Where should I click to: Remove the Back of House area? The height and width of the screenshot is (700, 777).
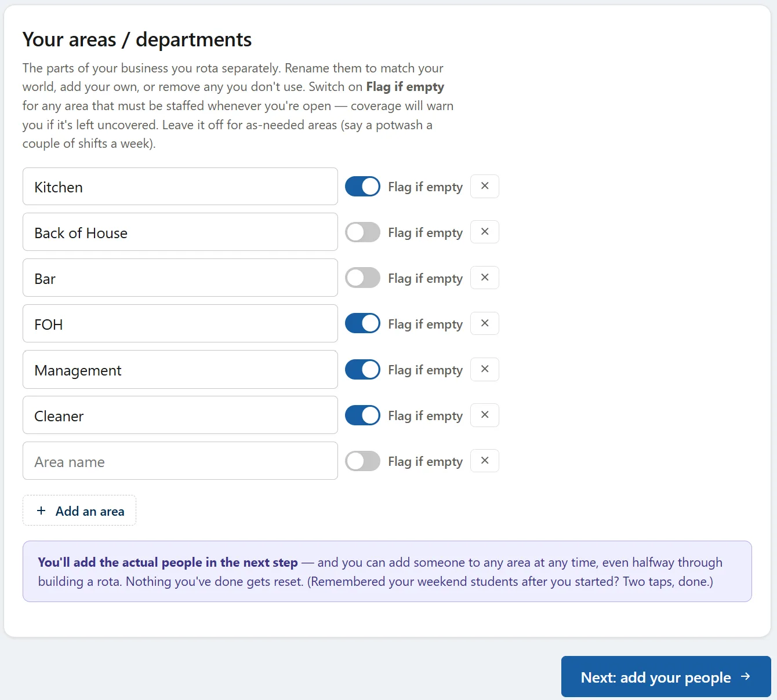pos(485,232)
